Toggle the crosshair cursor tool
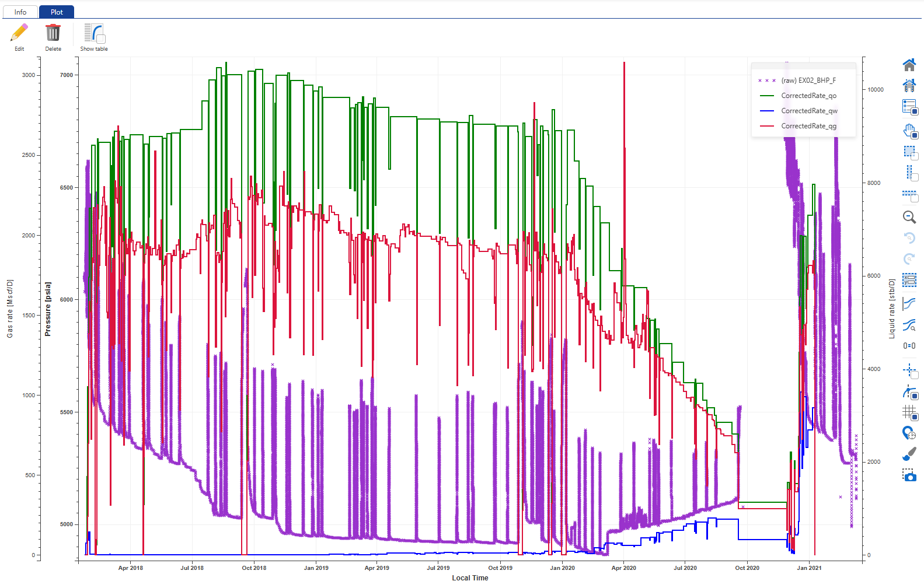The image size is (924, 588). point(909,370)
